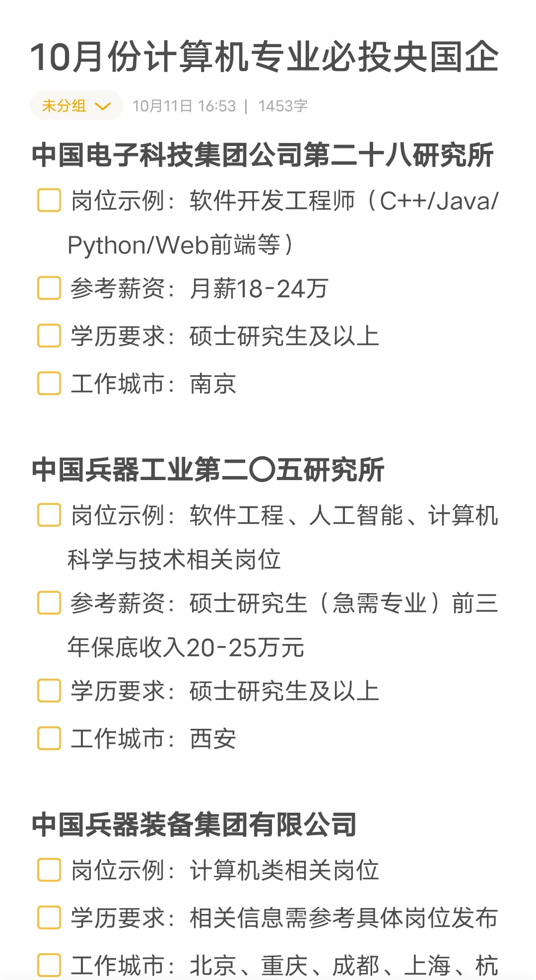Check the second 学历要求 硕士研究生及以上 checkbox
Viewport: 536px width, 980px height.
[x=49, y=691]
